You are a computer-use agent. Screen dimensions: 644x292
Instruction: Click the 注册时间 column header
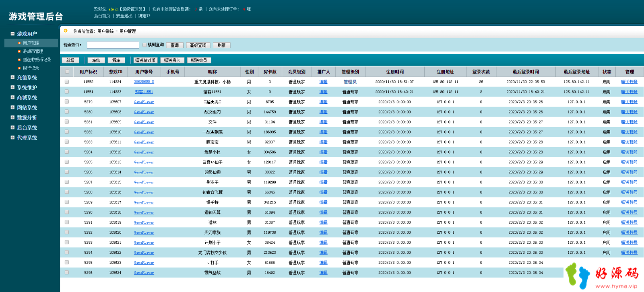click(x=395, y=72)
